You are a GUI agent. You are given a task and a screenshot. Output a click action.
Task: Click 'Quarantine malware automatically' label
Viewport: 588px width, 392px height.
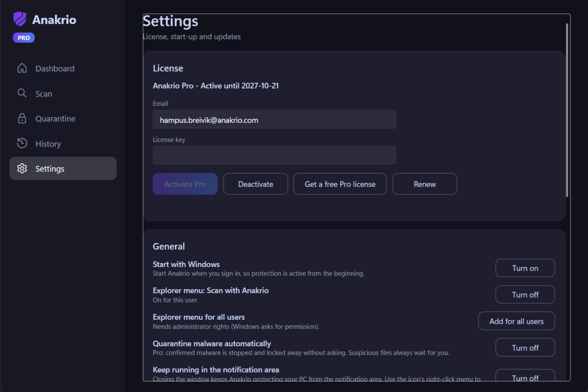pos(212,343)
